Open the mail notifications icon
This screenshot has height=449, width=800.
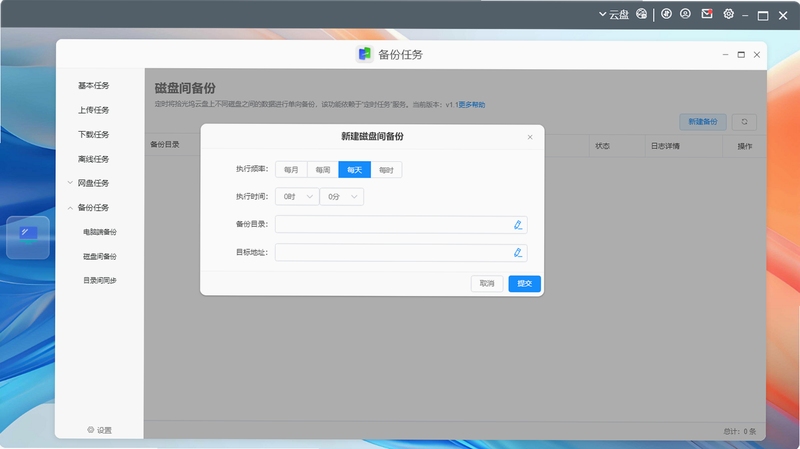(x=707, y=14)
